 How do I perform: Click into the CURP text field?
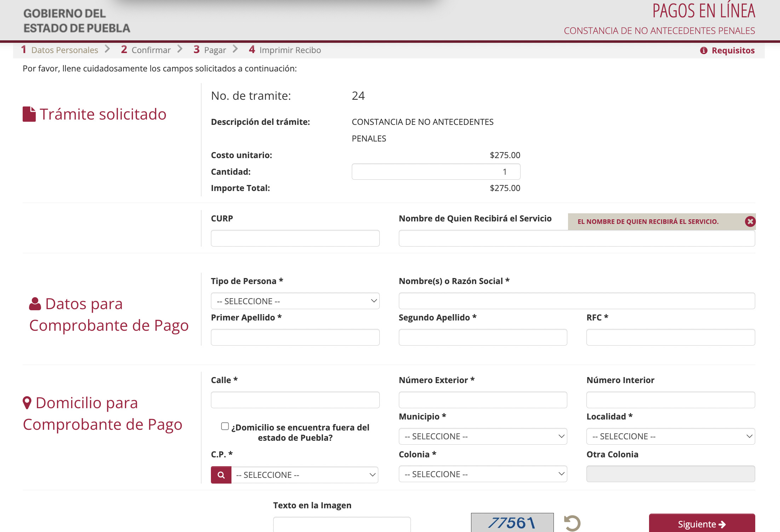pos(295,238)
